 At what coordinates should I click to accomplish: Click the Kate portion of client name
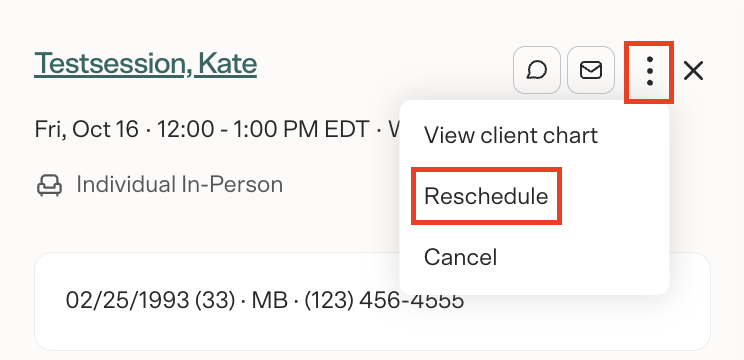click(227, 64)
